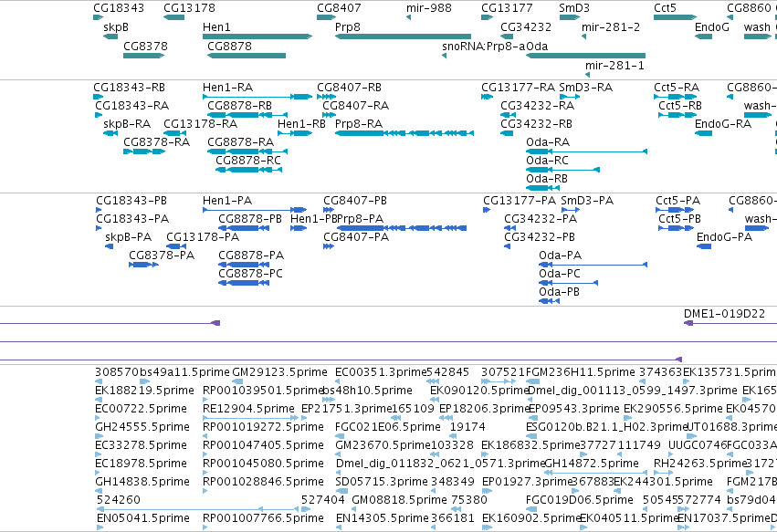Screen dimensions: 777x532
Task: Click the CG34232-RB transcript label
Action: [536, 124]
